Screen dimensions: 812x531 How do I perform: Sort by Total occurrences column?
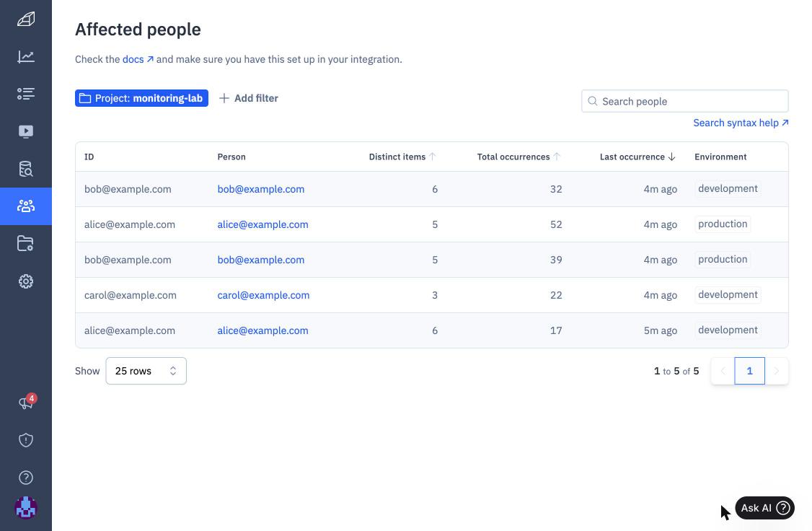pos(519,157)
